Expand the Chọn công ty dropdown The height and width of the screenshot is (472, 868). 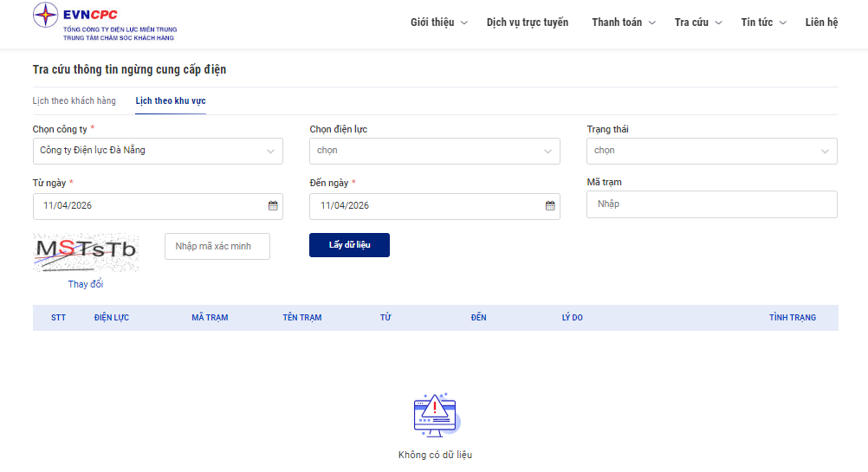tap(158, 151)
